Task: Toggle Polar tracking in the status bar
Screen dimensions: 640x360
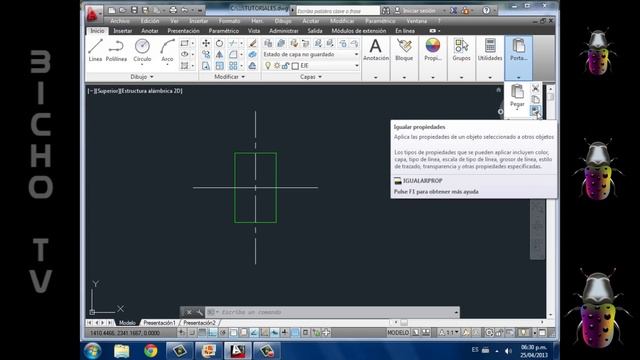Action: click(223, 333)
